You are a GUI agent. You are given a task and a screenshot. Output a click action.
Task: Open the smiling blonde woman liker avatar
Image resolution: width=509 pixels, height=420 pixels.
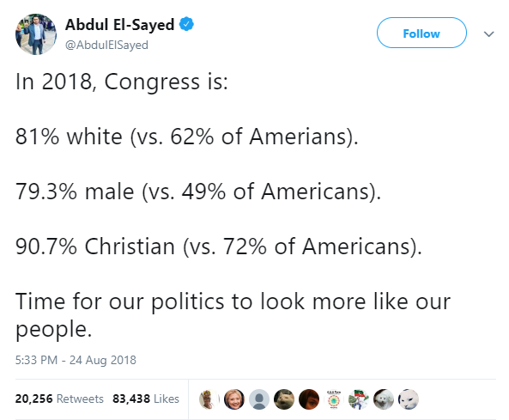coord(234,399)
